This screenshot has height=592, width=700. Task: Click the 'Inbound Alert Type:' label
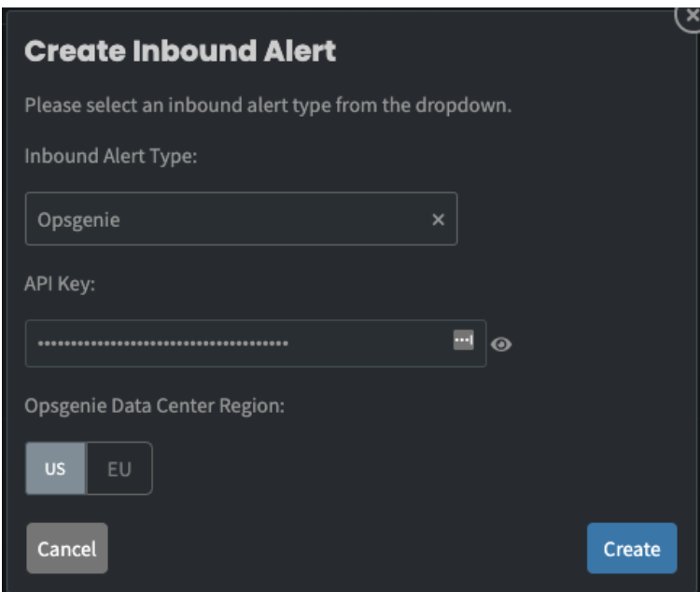click(111, 156)
